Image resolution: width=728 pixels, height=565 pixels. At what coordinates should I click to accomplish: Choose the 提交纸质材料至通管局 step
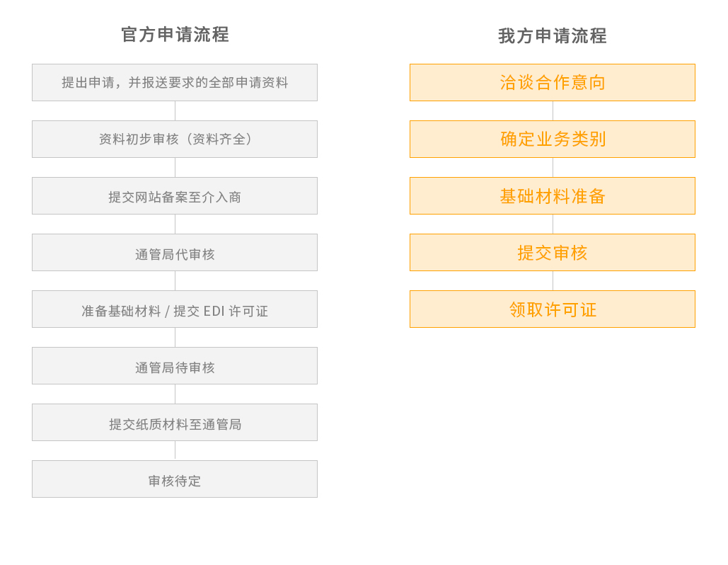coord(175,423)
